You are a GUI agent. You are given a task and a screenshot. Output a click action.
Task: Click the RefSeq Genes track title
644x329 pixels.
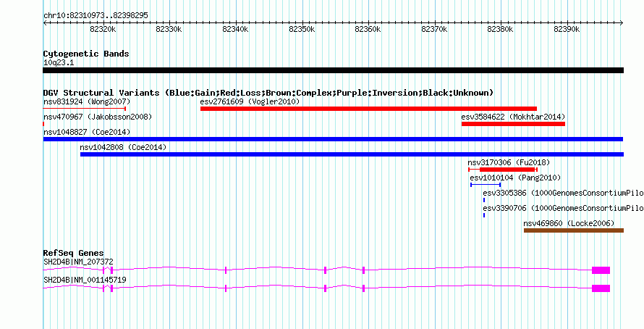coord(74,253)
